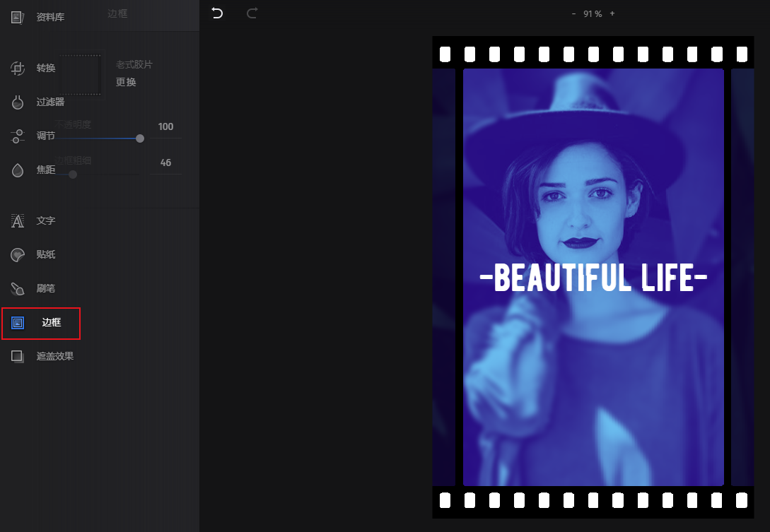Select the 调节 adjust sliders icon
This screenshot has height=532, width=770.
pos(18,136)
